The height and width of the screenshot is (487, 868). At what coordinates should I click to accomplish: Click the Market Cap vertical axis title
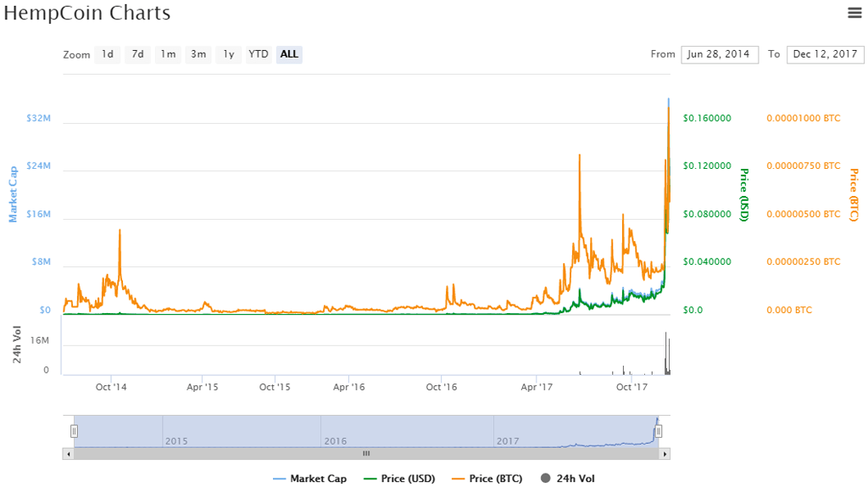point(13,194)
